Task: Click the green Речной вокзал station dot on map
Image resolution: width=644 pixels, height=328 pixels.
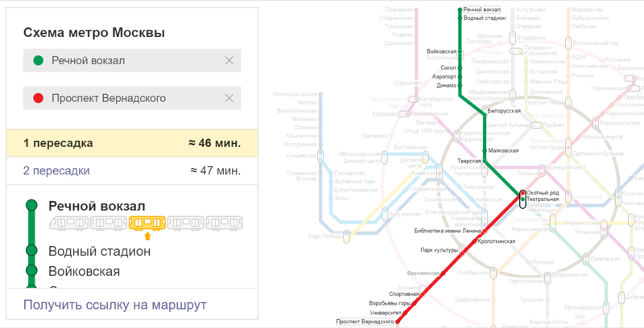Action: click(x=460, y=10)
